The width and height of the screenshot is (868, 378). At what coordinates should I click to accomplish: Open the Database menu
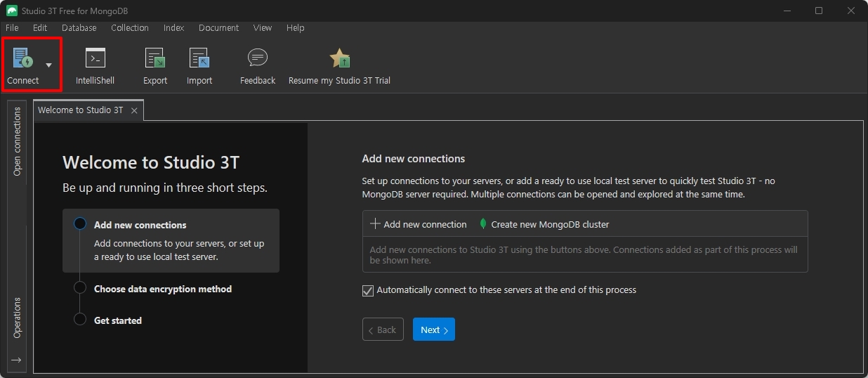tap(79, 28)
